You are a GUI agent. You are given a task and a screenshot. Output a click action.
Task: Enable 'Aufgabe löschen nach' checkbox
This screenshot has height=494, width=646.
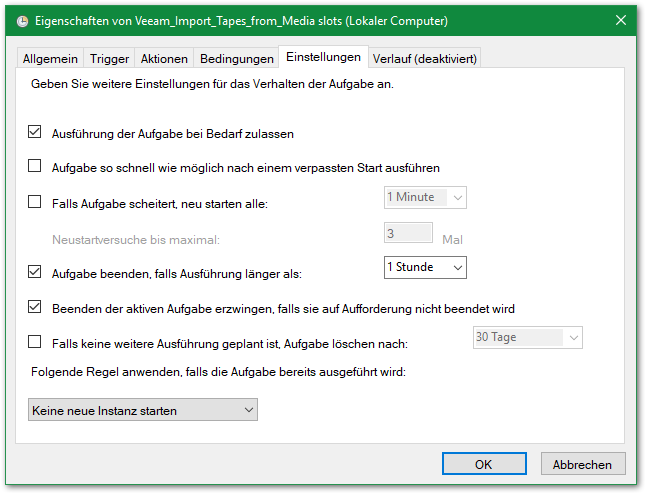coord(35,342)
